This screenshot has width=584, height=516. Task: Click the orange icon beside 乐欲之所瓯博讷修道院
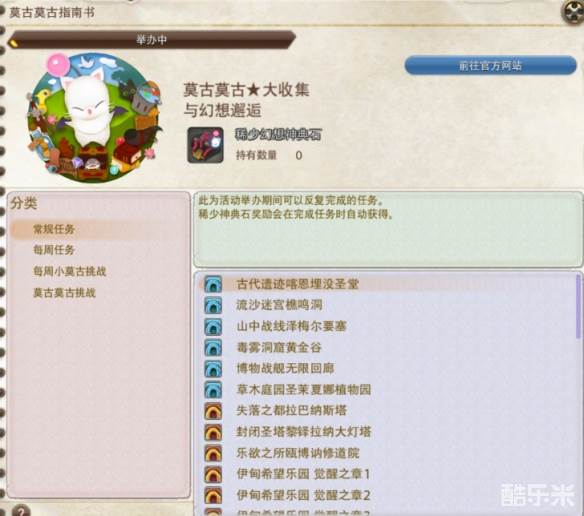click(213, 453)
